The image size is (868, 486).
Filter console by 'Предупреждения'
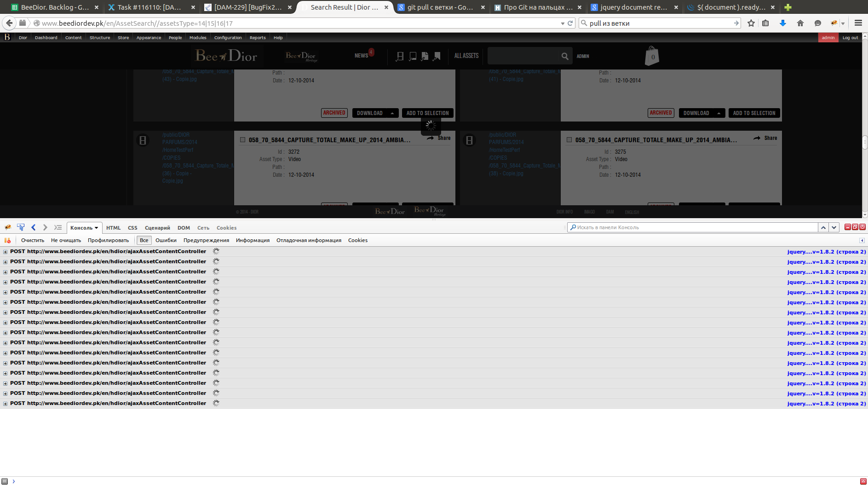[206, 240]
